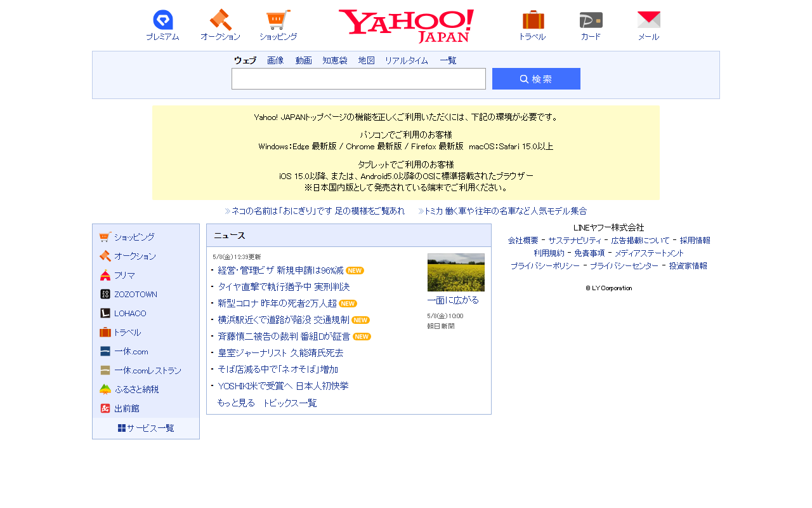
Task: Open the 利用規約 footer link
Action: pyautogui.click(x=549, y=253)
